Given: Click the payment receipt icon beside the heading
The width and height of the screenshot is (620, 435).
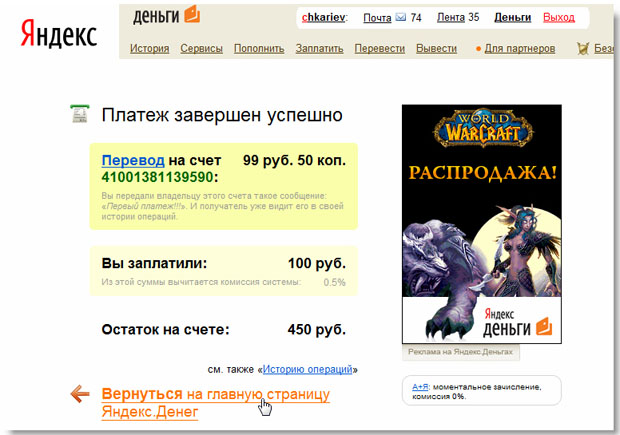Looking at the screenshot, I should [80, 114].
